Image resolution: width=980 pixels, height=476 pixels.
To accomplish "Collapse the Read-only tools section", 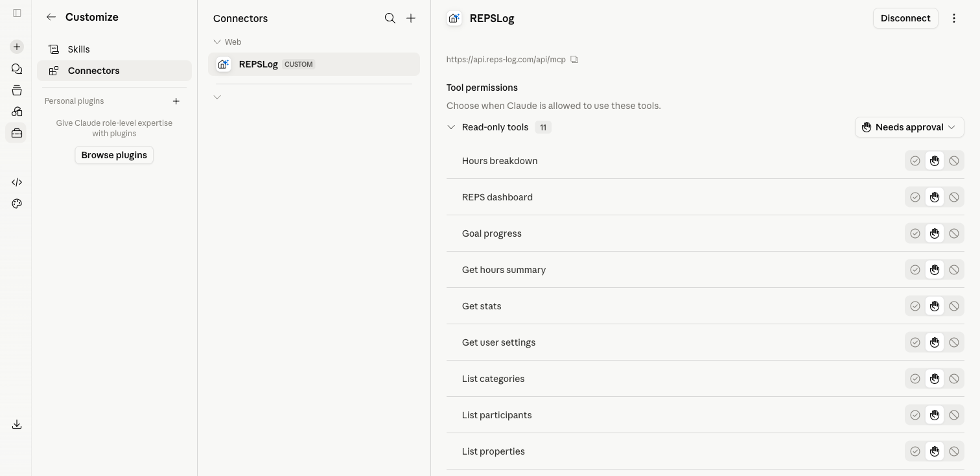I will tap(451, 127).
